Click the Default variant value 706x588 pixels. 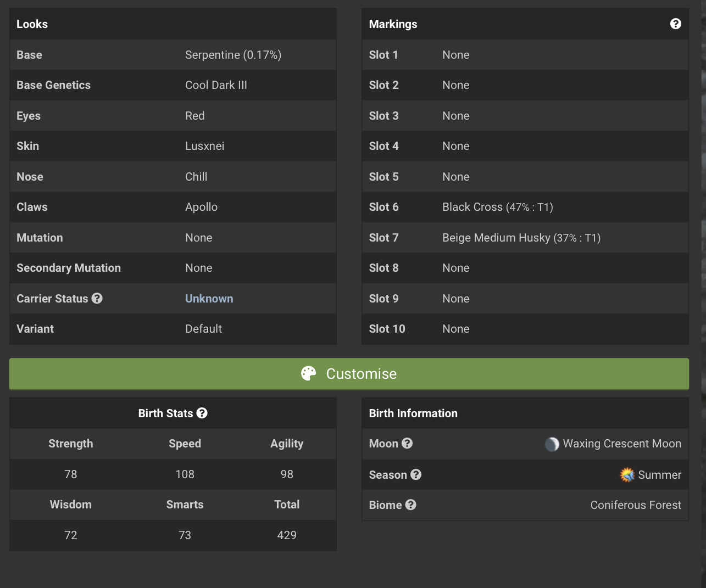[x=204, y=329]
